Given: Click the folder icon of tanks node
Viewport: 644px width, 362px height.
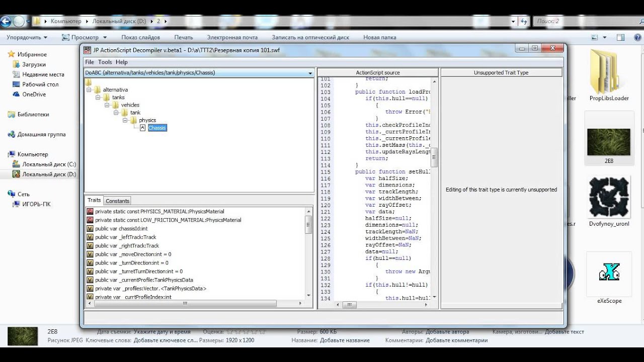Looking at the screenshot, I should [x=107, y=97].
